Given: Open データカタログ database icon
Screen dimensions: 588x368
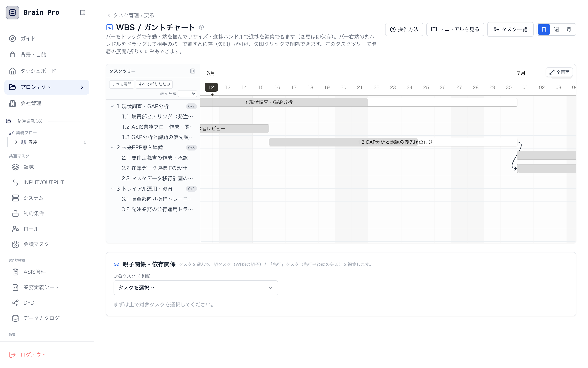Looking at the screenshot, I should click(15, 318).
